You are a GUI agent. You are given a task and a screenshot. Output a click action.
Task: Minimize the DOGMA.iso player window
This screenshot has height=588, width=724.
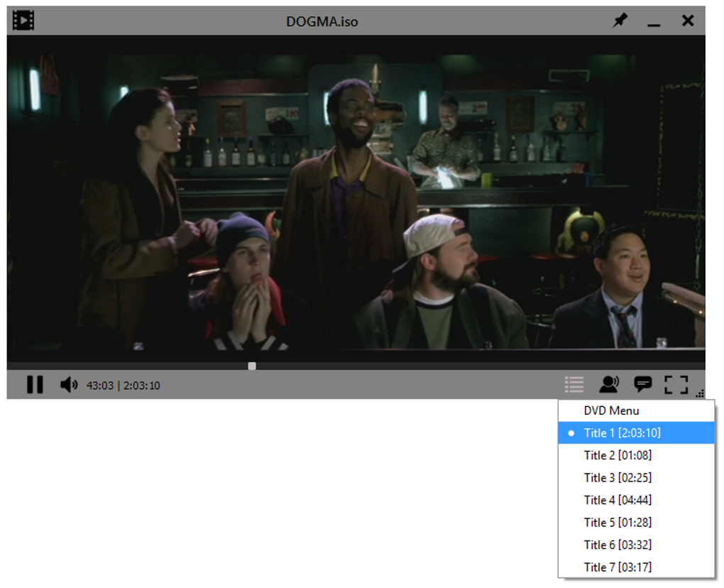click(654, 24)
